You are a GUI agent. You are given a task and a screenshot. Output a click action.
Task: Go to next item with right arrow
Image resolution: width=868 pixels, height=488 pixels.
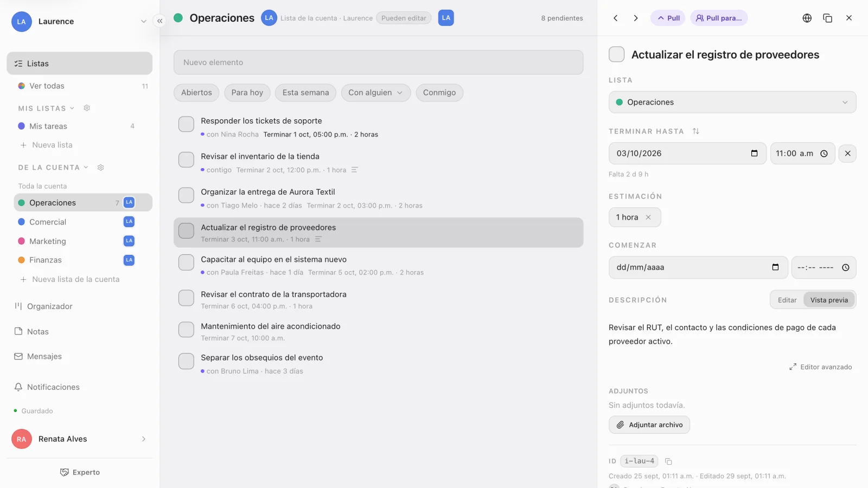[x=636, y=18]
